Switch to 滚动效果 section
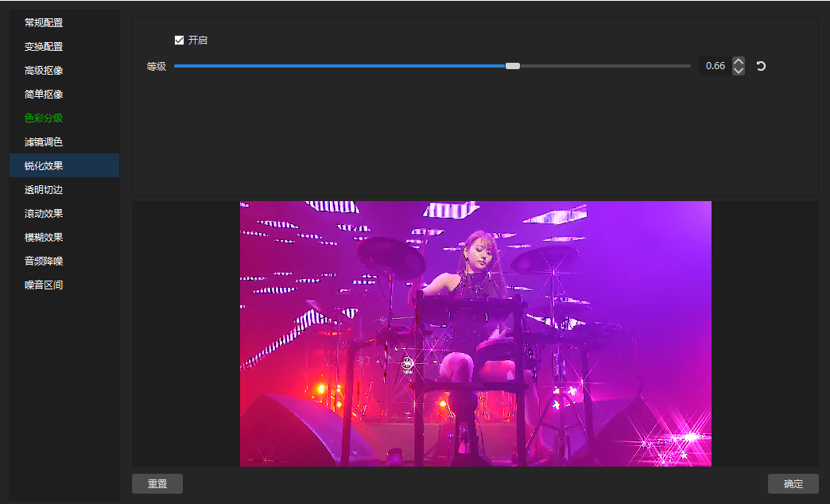 (64, 213)
